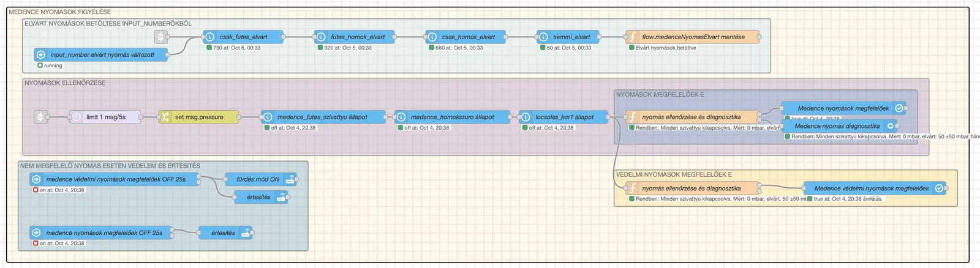Viewport: 980px width, 268px height.
Task: Click status '50 at: Oct 5, 00:33'
Action: click(x=565, y=48)
